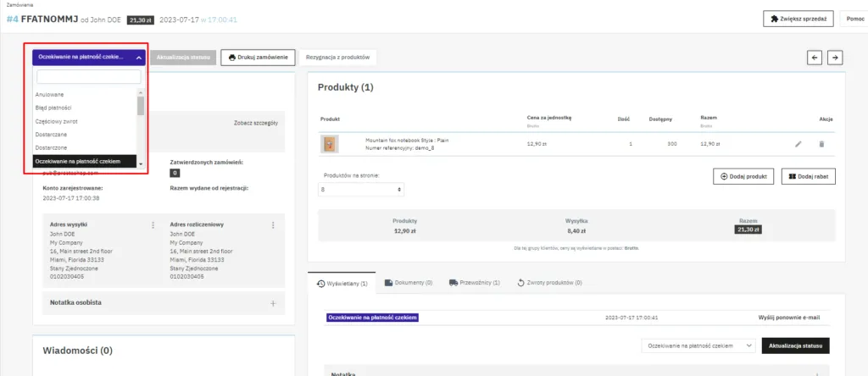Click Dodaj produkt button
The height and width of the screenshot is (376, 868).
(x=743, y=176)
